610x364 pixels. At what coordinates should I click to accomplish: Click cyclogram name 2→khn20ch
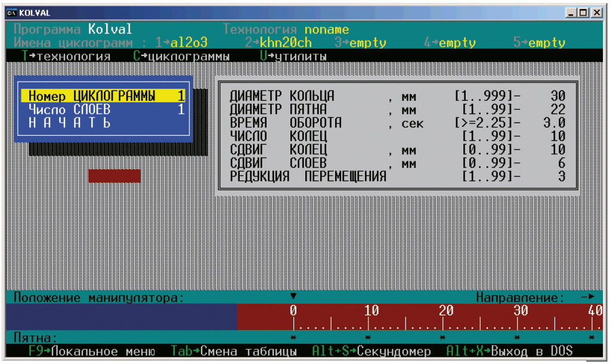pos(278,42)
